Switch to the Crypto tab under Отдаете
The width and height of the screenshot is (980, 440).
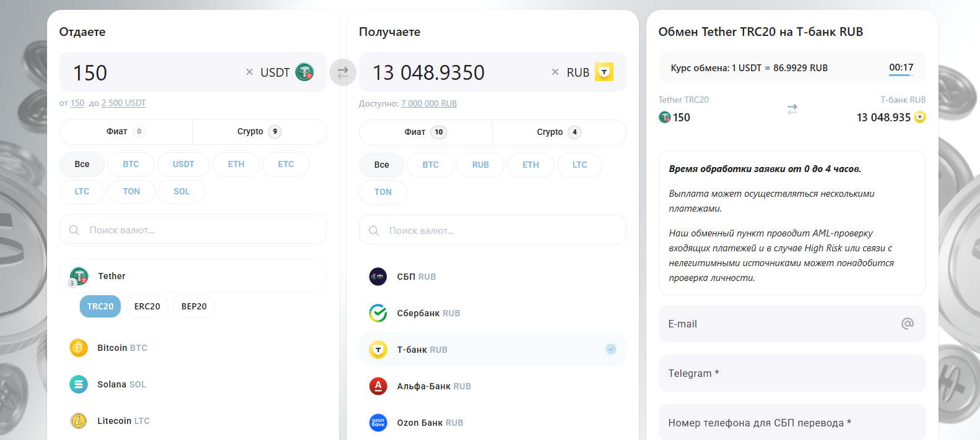[x=259, y=132]
